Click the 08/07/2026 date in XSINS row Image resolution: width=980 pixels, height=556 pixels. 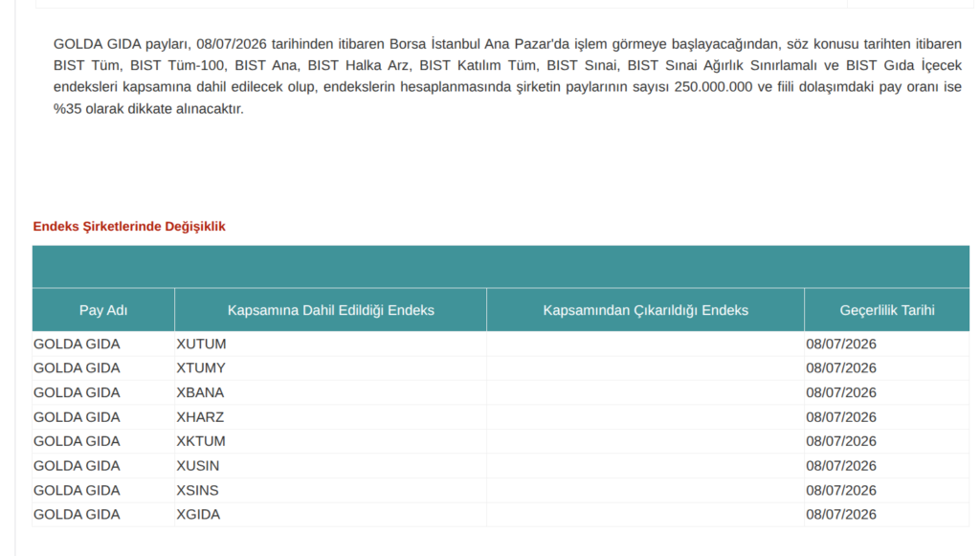[x=841, y=490]
